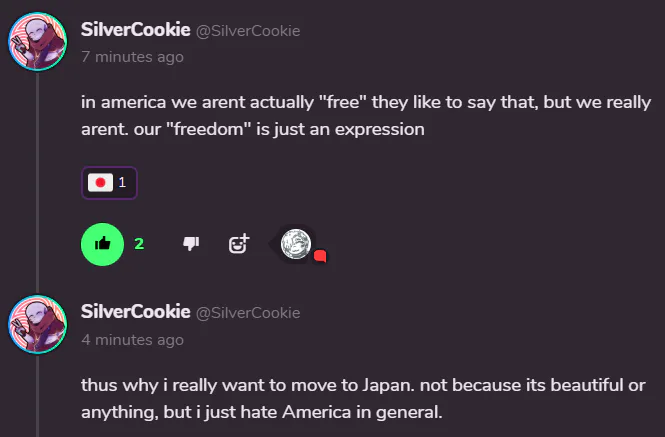Viewport: 665px width, 437px height.
Task: Open the "4 minutes ago" timestamp
Action: click(132, 339)
